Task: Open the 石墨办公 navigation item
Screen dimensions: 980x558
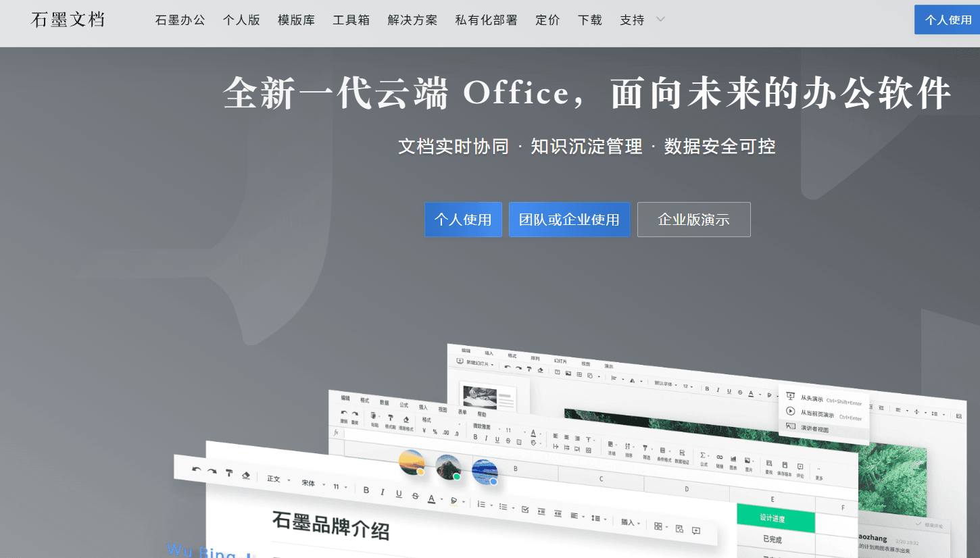Action: 180,20
